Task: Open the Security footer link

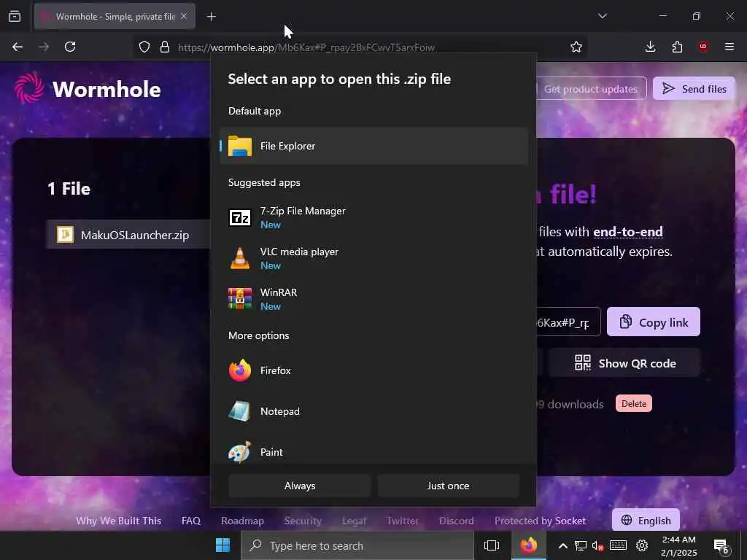Action: [303, 521]
